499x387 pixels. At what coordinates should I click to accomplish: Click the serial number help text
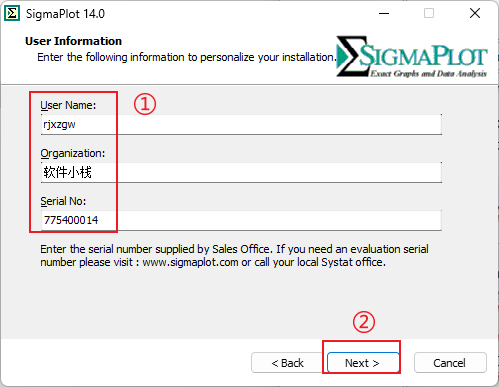tap(234, 256)
